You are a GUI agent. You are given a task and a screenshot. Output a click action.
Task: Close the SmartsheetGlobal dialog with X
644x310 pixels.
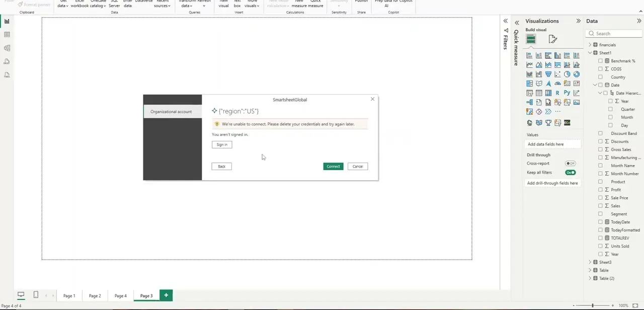click(372, 99)
